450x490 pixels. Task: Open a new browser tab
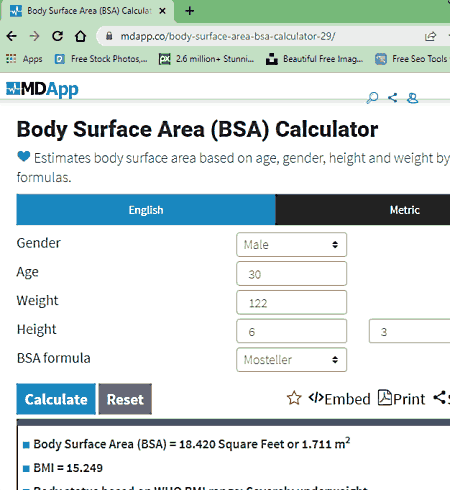point(189,11)
